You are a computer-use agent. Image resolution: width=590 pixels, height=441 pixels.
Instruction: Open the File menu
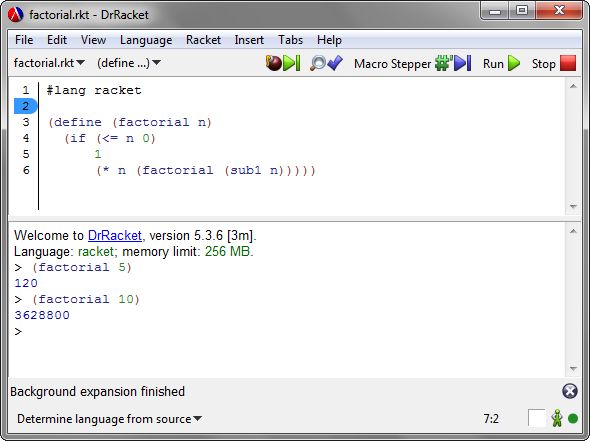click(x=24, y=40)
